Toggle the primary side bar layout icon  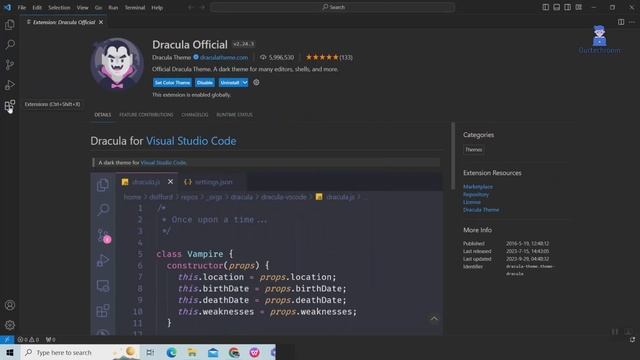pyautogui.click(x=545, y=7)
